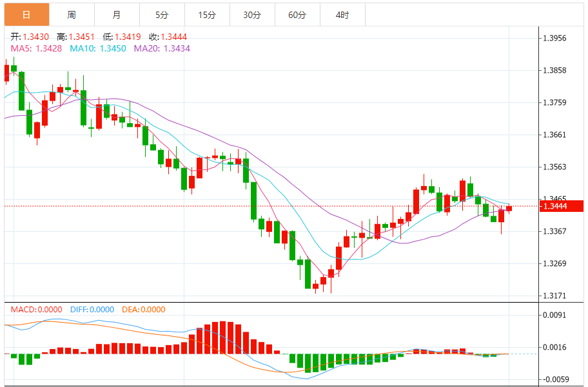Click the 1.3367 price axis label
The height and width of the screenshot is (387, 588).
554,232
